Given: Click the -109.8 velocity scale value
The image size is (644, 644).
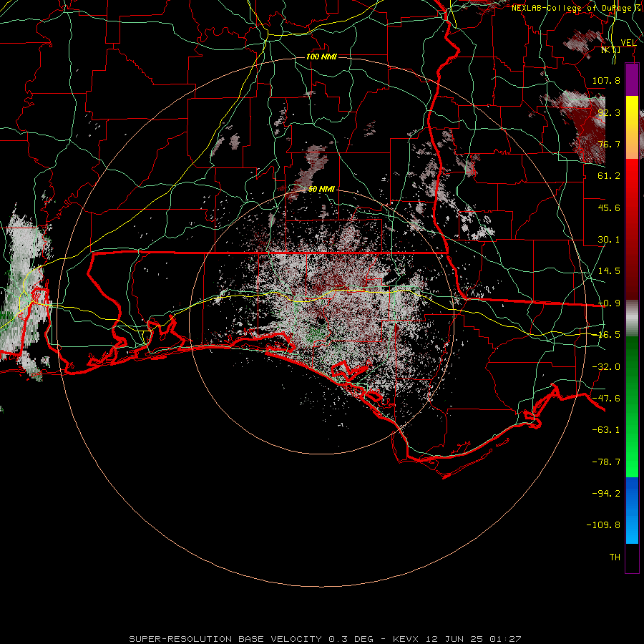Looking at the screenshot, I should (x=603, y=525).
